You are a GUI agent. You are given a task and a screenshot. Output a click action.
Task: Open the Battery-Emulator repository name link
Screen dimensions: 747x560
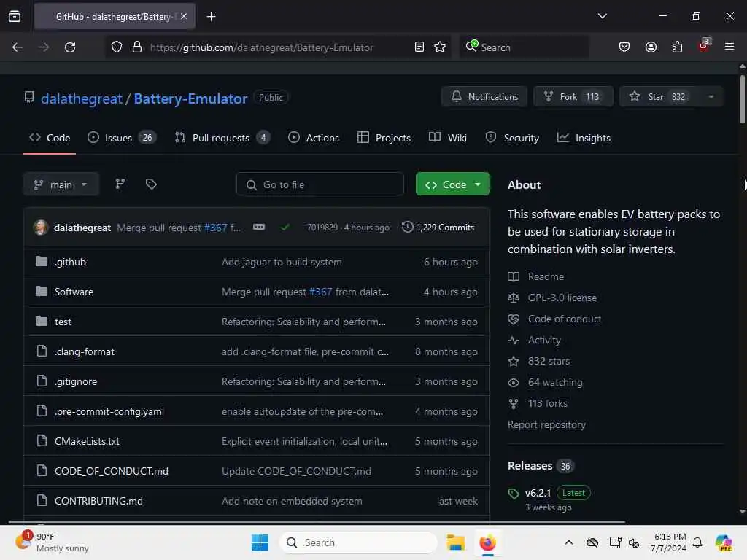click(190, 98)
